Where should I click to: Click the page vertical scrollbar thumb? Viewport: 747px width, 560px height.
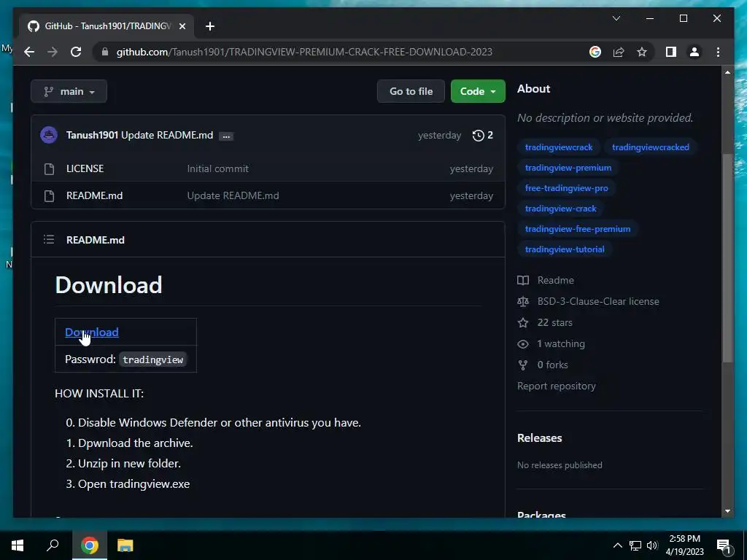click(727, 259)
